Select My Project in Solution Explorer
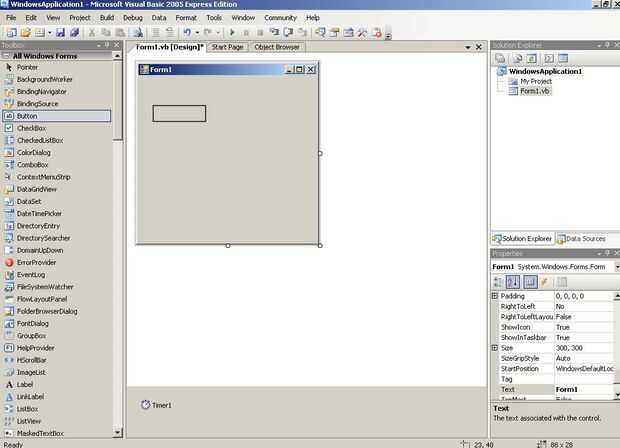The image size is (620, 448). coord(536,81)
